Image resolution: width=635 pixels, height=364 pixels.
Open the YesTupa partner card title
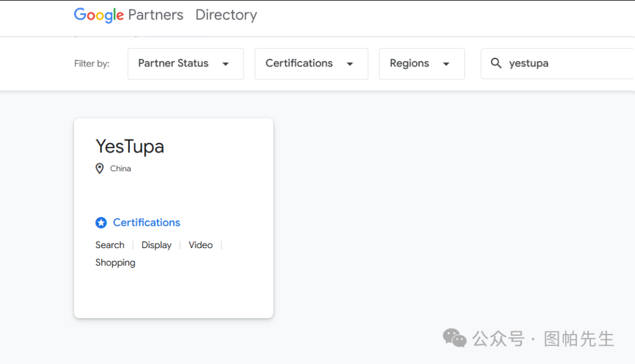(129, 146)
